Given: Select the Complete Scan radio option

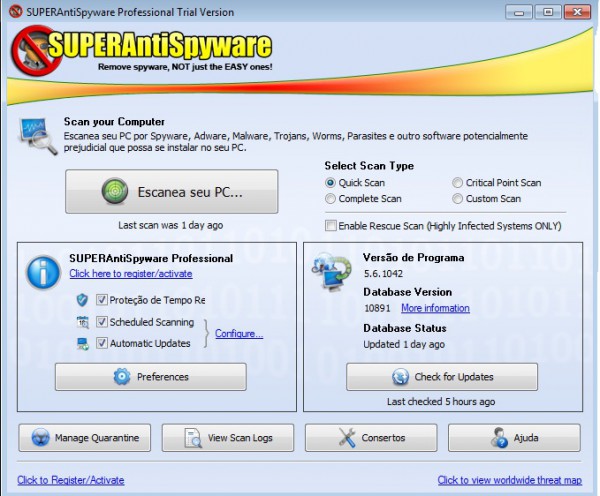Looking at the screenshot, I should click(x=331, y=199).
